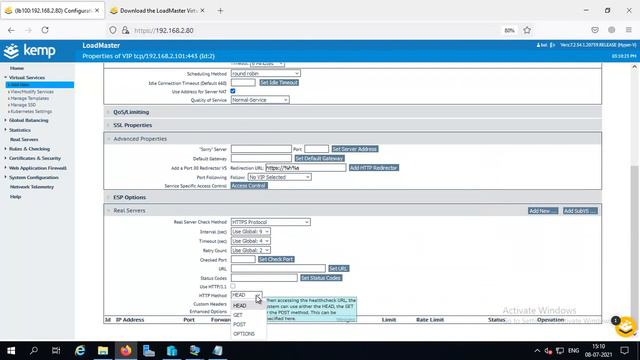Click the padlock site info icon
Image resolution: width=640 pixels, height=360 pixels.
pos(125,30)
